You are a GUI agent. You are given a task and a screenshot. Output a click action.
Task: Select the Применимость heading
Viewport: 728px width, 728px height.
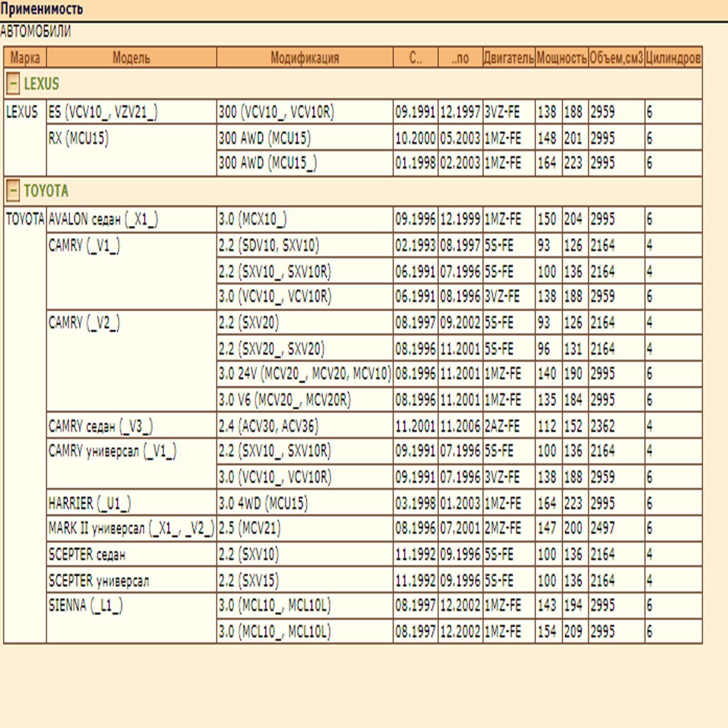pyautogui.click(x=42, y=9)
